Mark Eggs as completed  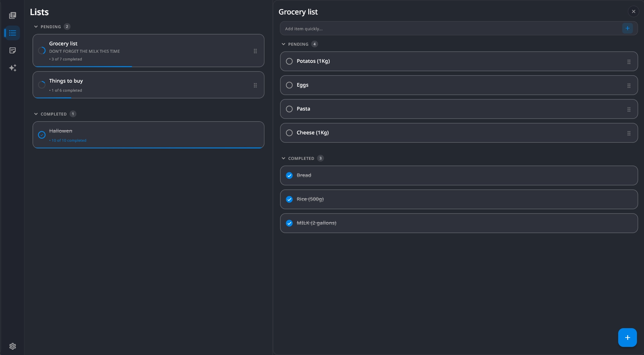(289, 85)
